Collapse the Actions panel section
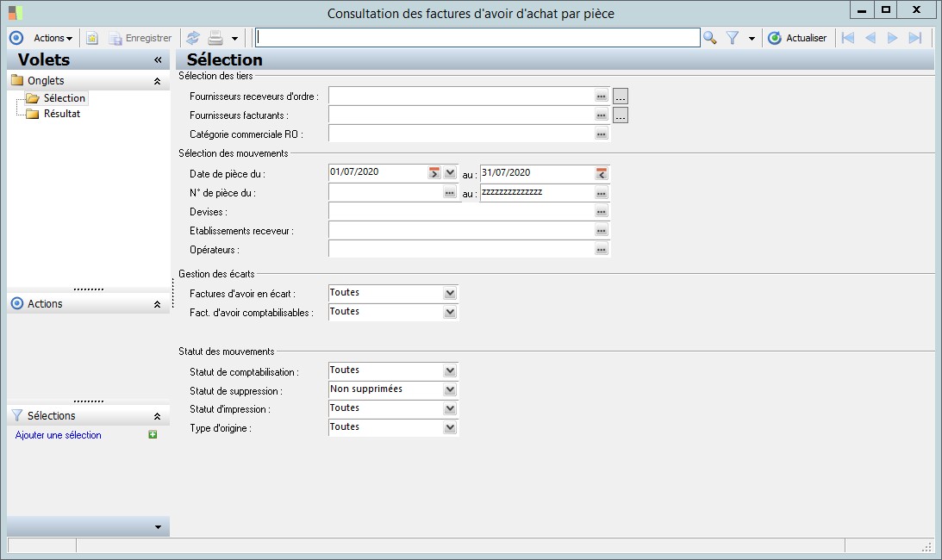The image size is (942, 560). 157,304
